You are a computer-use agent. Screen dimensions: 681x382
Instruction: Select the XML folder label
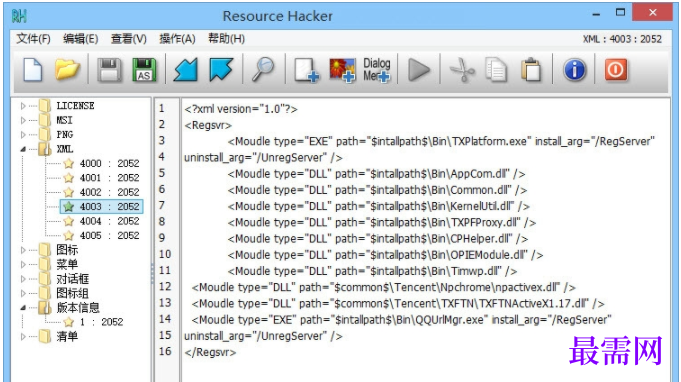pyautogui.click(x=65, y=149)
